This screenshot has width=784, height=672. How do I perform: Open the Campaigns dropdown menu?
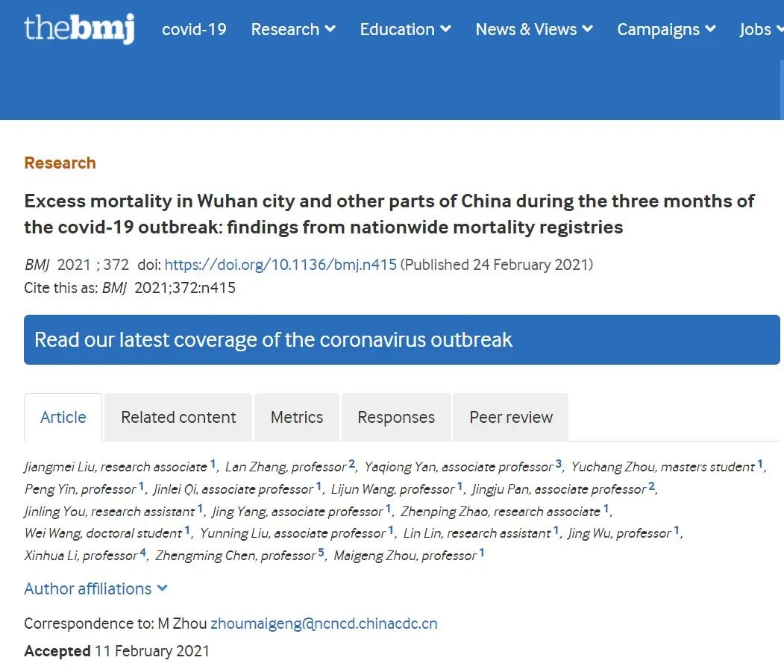tap(666, 30)
